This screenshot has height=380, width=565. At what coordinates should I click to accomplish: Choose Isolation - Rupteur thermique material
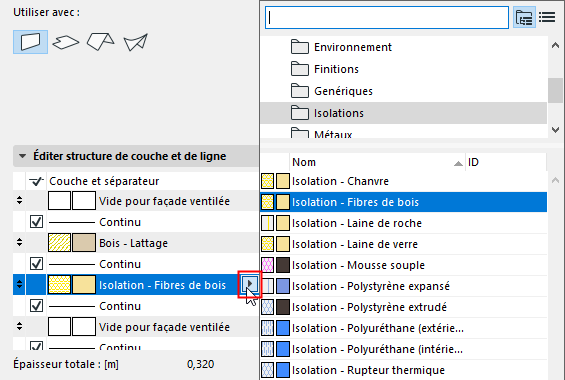click(404, 370)
